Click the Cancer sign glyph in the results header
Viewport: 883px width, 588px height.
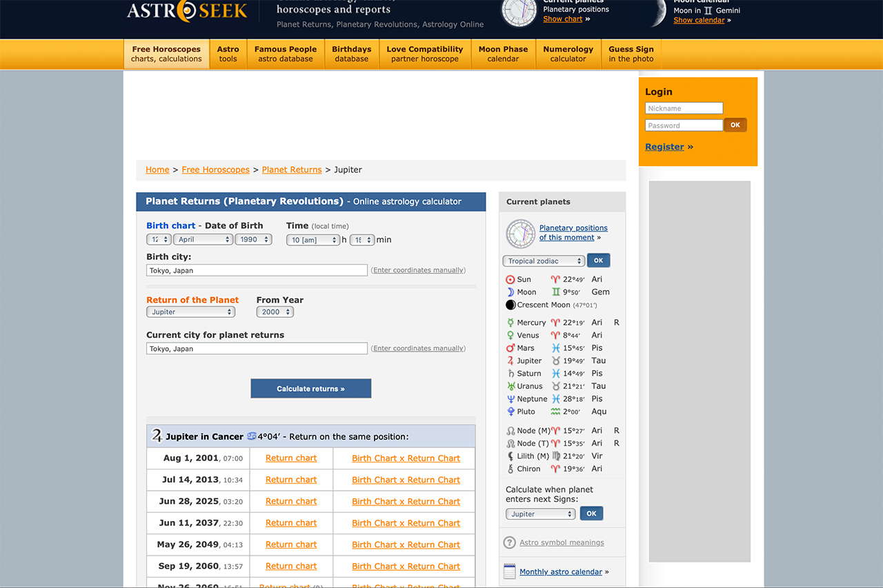point(252,436)
